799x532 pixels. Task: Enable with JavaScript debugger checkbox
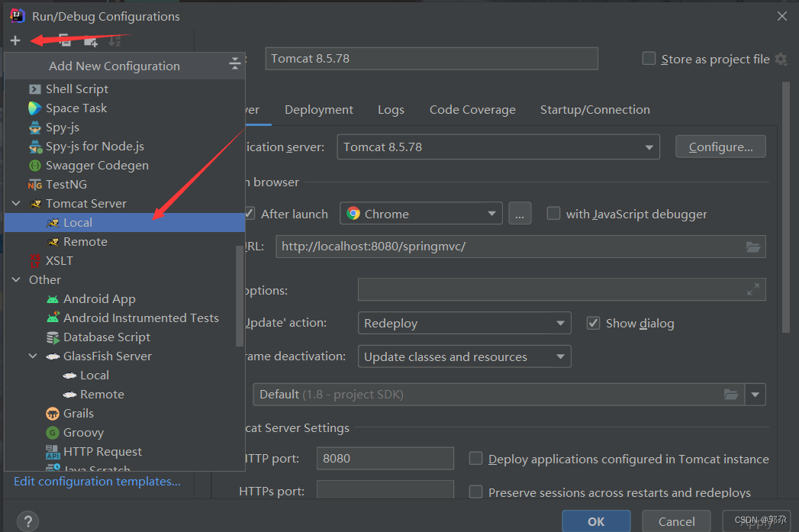553,213
